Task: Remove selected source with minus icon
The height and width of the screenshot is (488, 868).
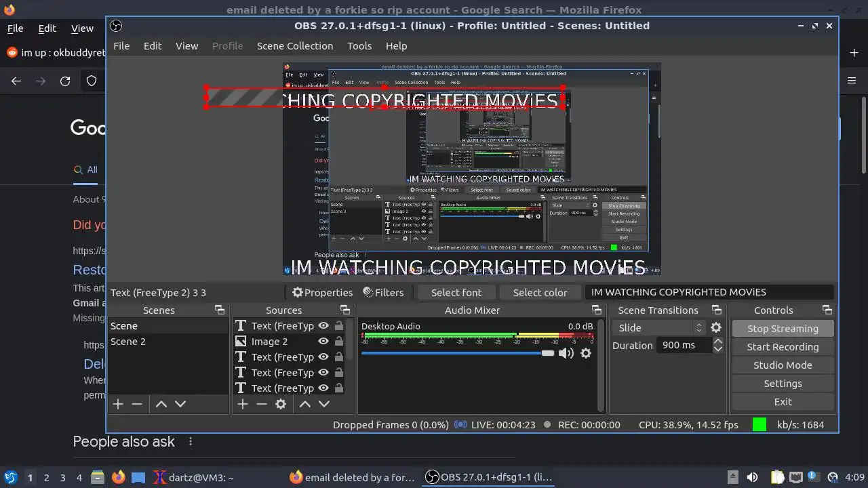Action: point(262,404)
